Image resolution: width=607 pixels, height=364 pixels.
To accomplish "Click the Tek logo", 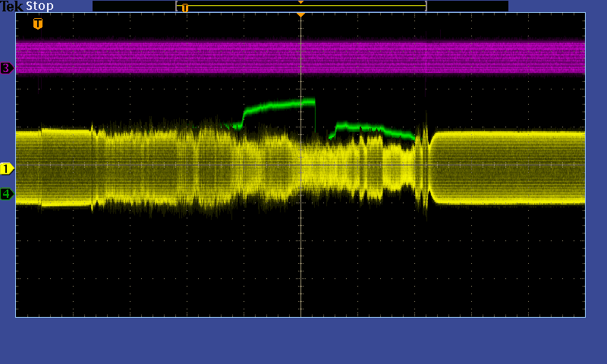I will click(12, 6).
